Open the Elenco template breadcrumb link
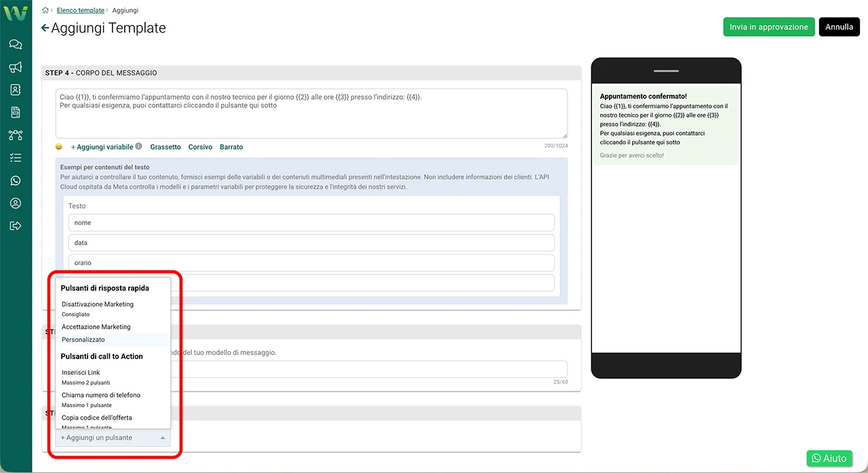The height and width of the screenshot is (473, 868). click(x=81, y=11)
